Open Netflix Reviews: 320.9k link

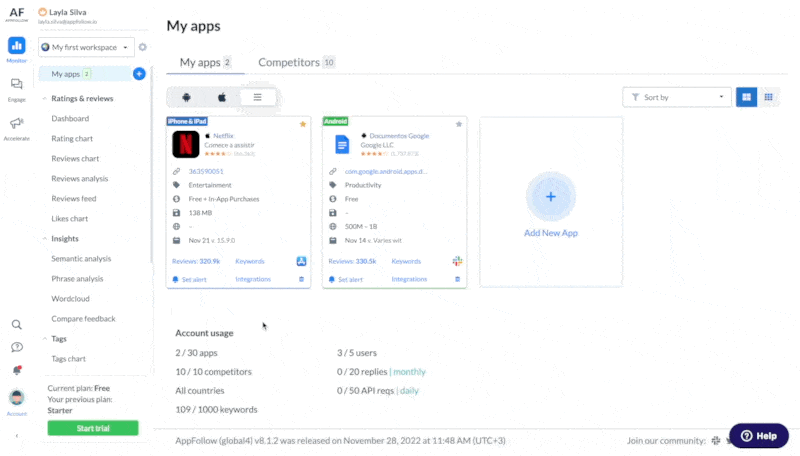pos(196,261)
